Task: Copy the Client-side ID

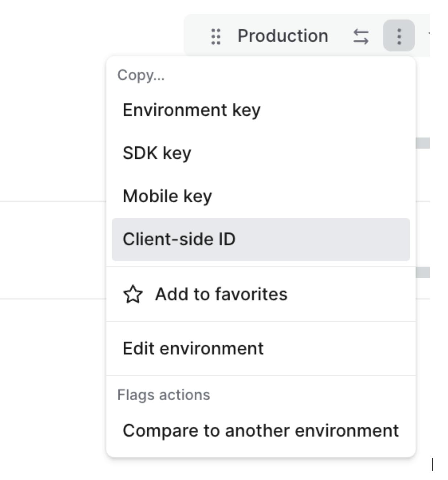Action: click(179, 239)
